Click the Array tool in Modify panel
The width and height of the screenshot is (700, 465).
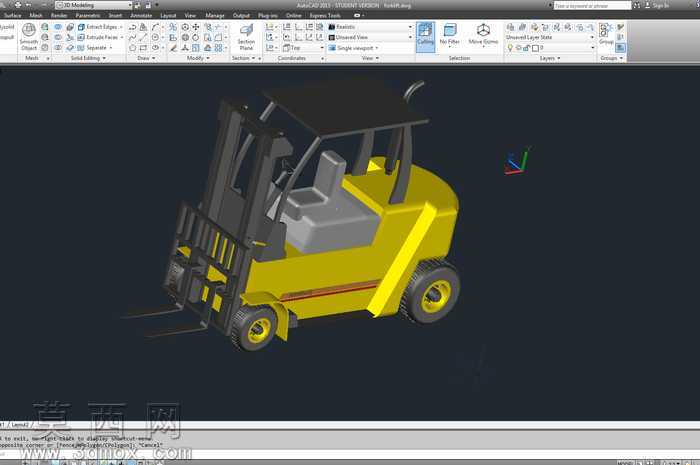pos(218,48)
